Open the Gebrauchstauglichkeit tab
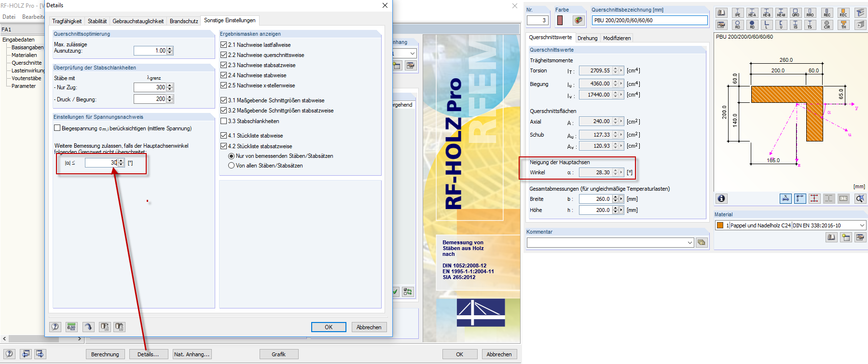This screenshot has height=364, width=868. 138,21
